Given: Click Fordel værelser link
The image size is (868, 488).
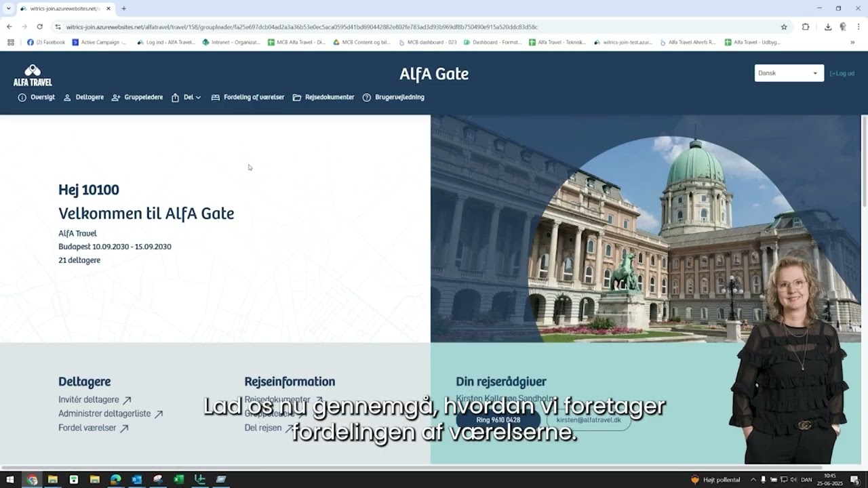Looking at the screenshot, I should 94,428.
